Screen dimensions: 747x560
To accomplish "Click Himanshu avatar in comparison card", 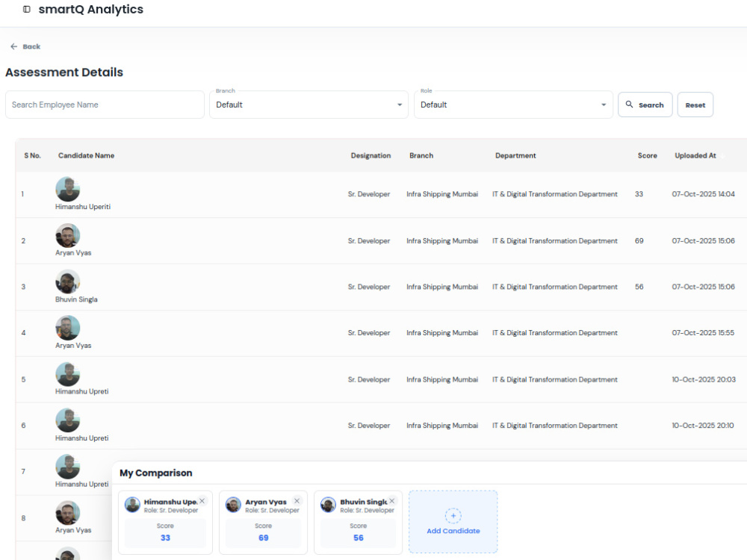I will [132, 504].
